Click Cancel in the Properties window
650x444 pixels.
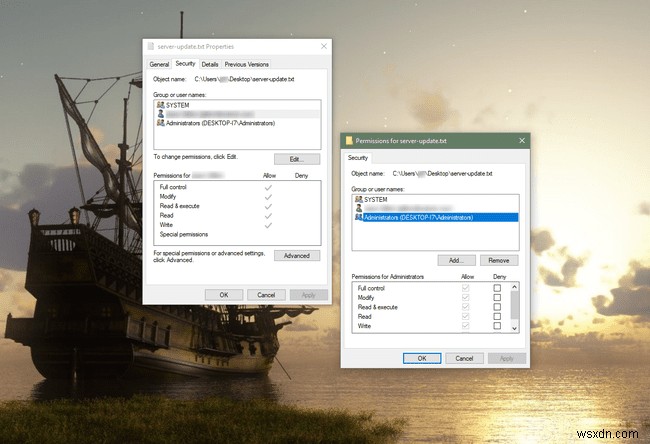click(x=266, y=295)
